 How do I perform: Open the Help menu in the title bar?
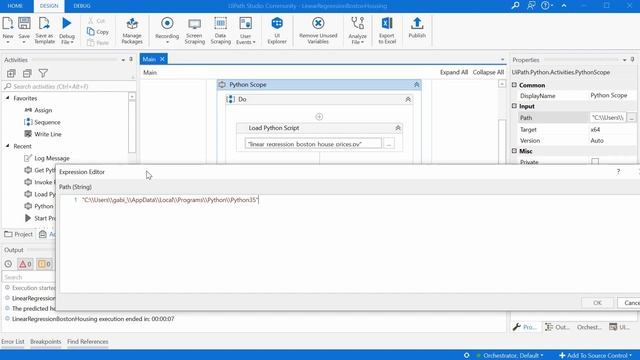coord(547,6)
